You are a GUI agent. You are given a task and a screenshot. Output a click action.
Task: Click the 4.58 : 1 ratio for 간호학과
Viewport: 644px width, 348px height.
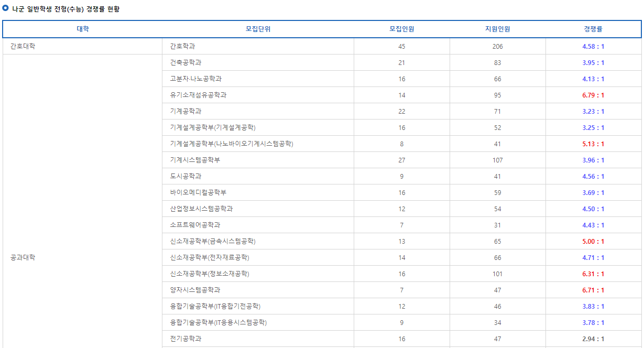[x=593, y=47]
